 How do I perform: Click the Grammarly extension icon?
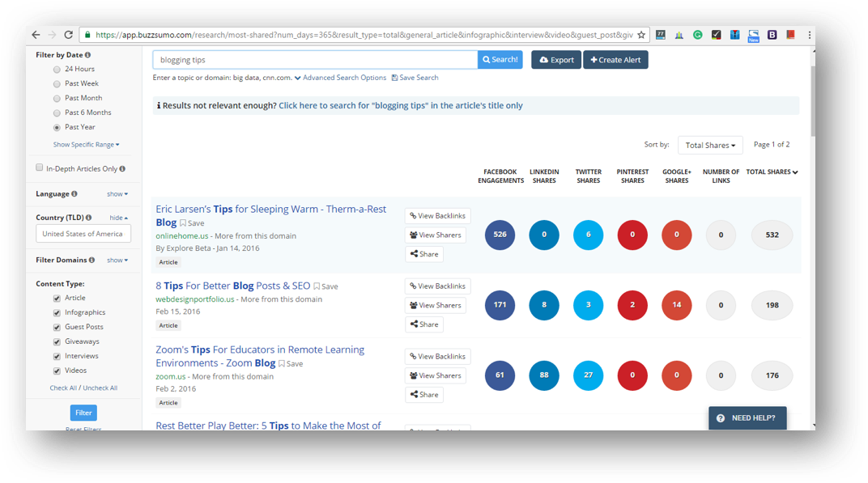[x=697, y=35]
